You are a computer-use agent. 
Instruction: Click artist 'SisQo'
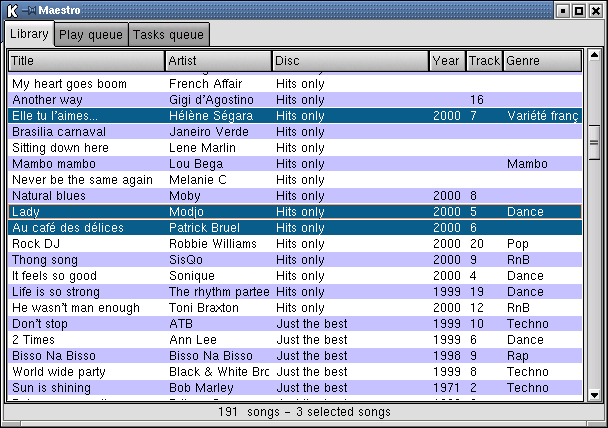click(186, 260)
